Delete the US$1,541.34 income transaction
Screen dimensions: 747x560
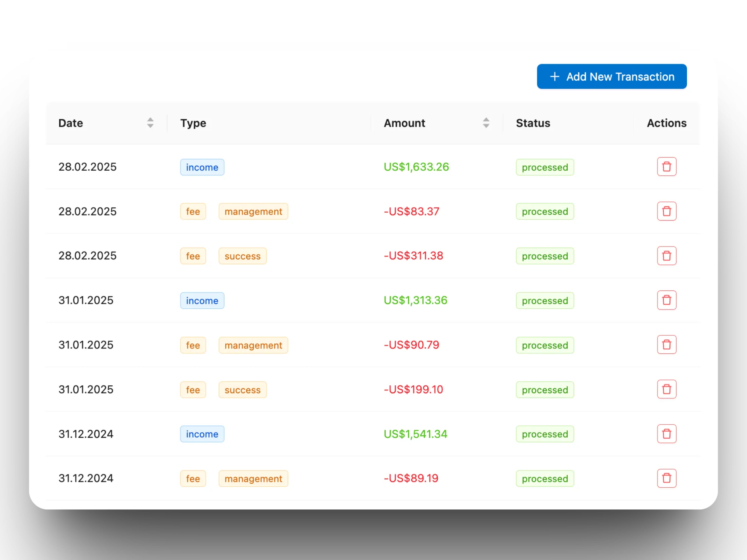(x=666, y=434)
